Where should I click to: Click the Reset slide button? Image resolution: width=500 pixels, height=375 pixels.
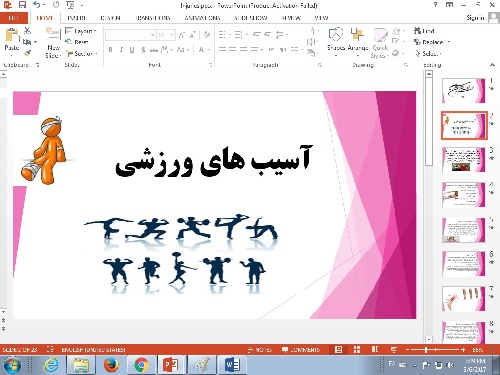tap(77, 42)
